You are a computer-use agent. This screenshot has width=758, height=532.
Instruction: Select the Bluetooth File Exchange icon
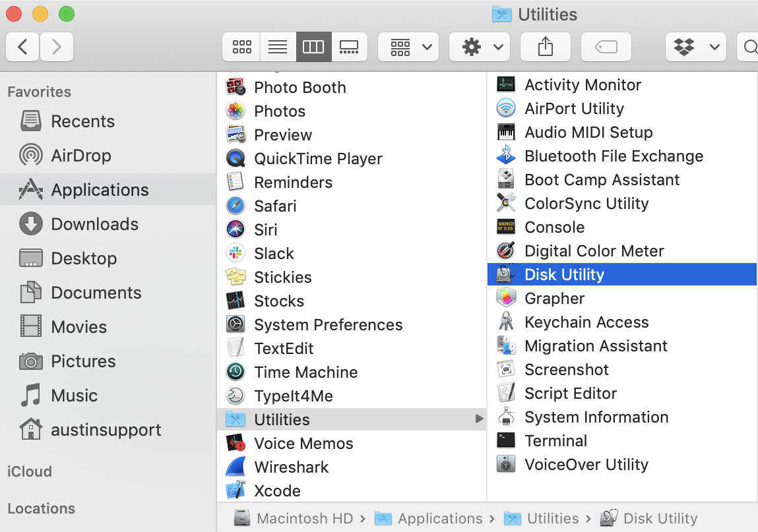point(506,156)
